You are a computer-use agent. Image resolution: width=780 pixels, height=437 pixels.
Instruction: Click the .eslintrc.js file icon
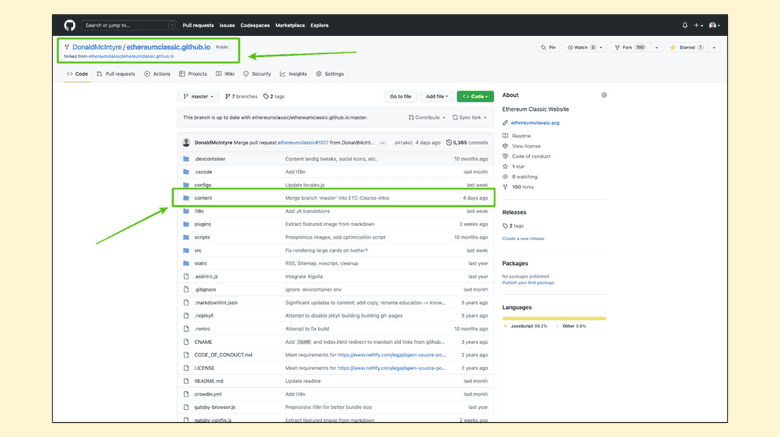pyautogui.click(x=186, y=277)
